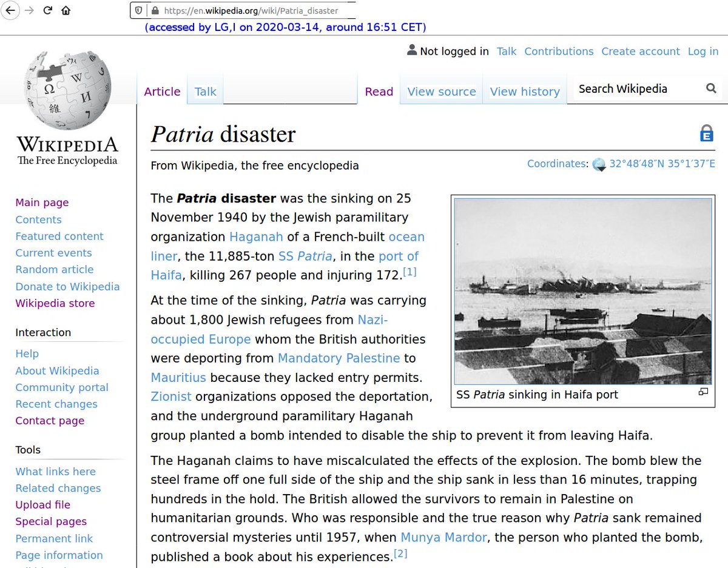Reload the page with the refresh icon

coord(47,10)
